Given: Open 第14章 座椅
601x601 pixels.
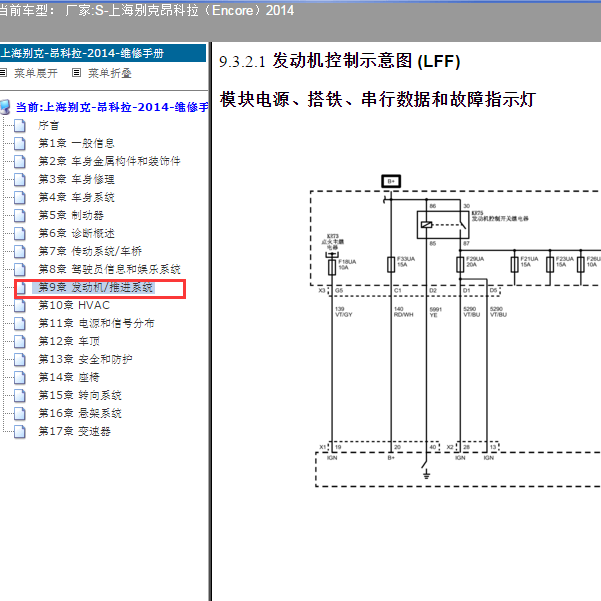Looking at the screenshot, I should [69, 378].
